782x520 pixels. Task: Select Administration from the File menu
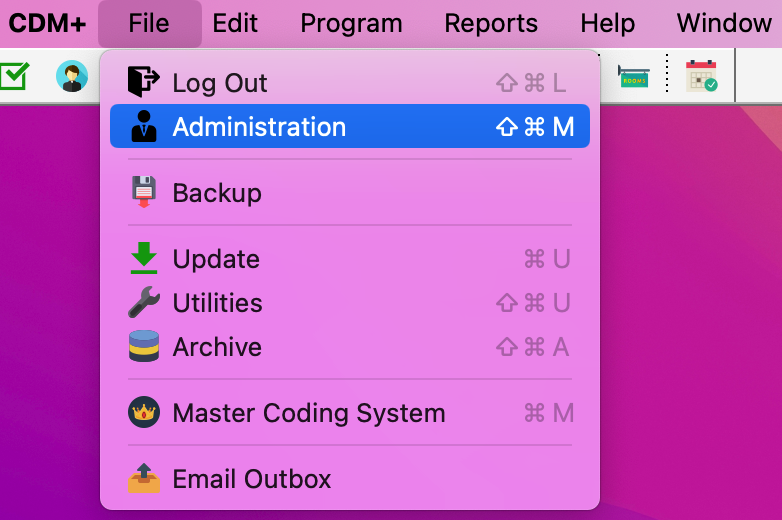click(259, 127)
